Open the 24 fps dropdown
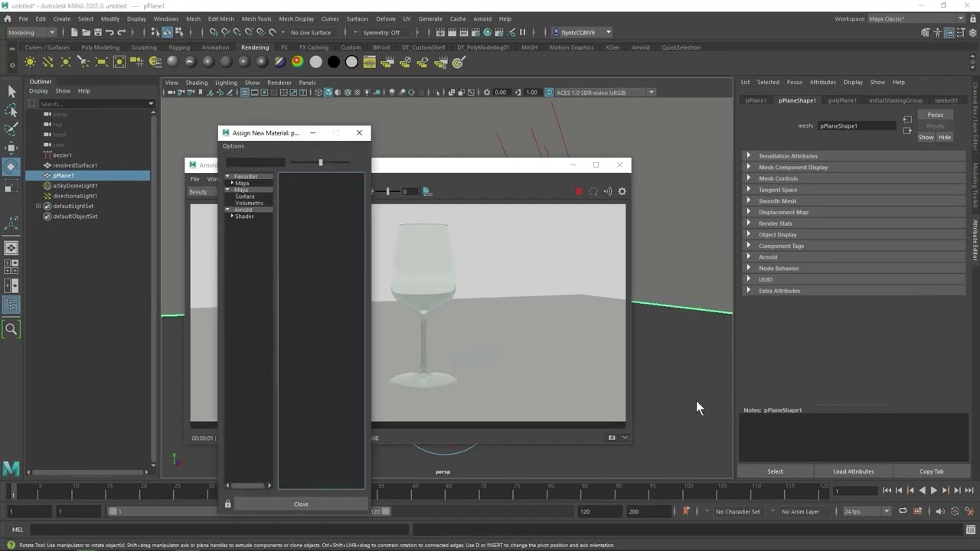This screenshot has height=551, width=980. (866, 511)
